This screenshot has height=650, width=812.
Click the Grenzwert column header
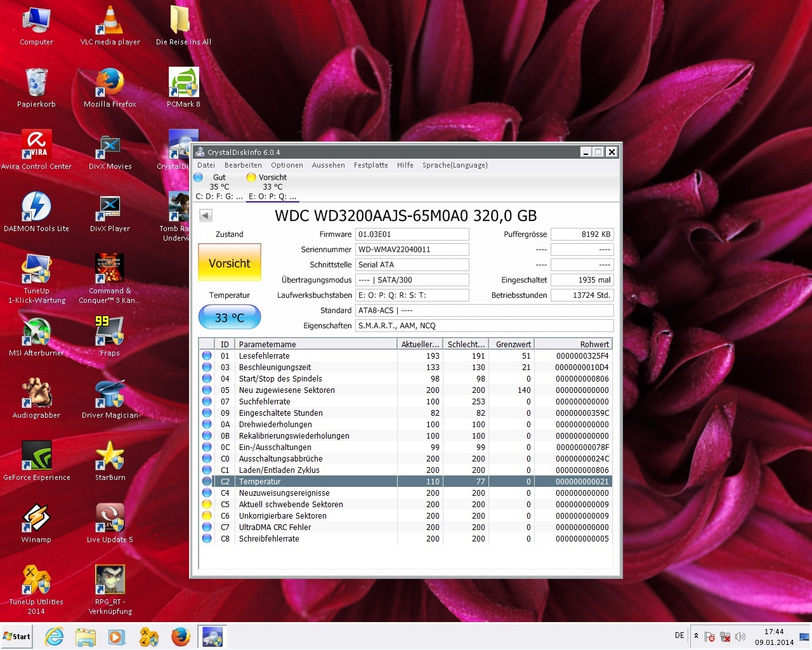click(513, 344)
